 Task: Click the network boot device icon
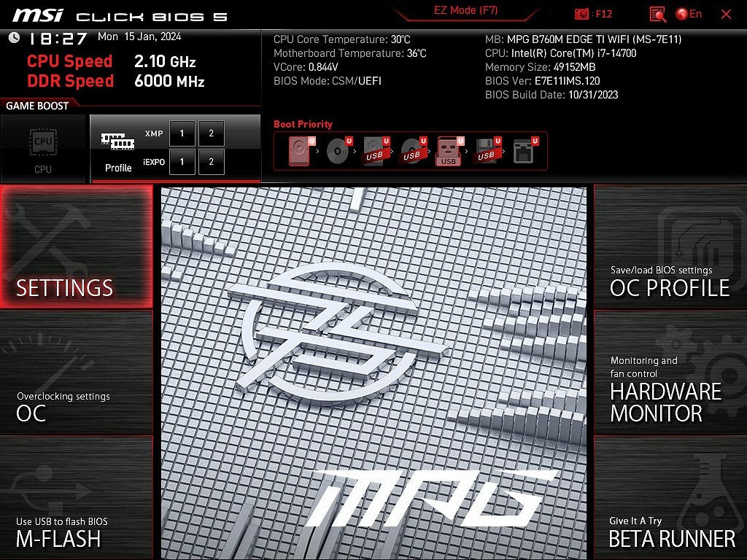(x=525, y=151)
